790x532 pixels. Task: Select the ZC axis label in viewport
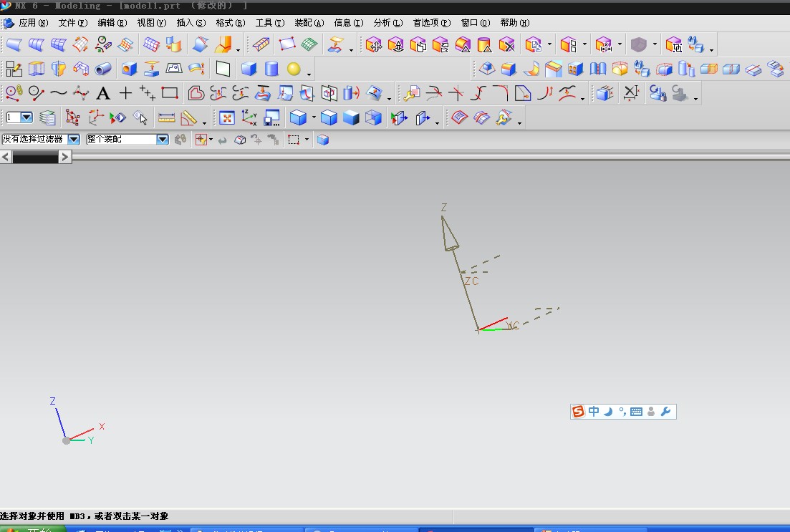click(471, 281)
